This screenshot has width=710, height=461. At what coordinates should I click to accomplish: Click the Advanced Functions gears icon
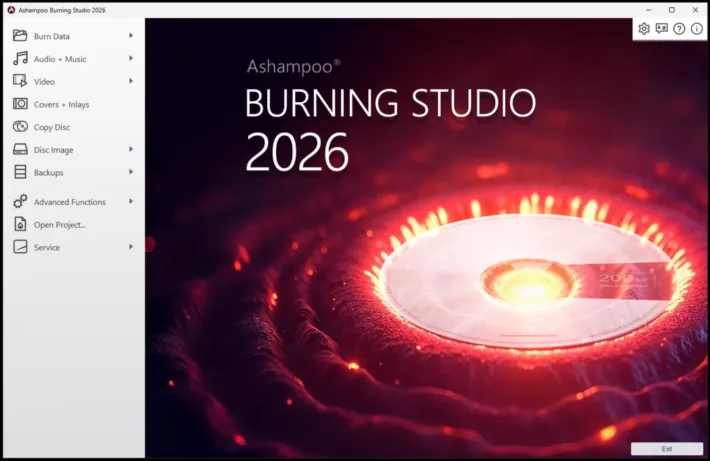(20, 201)
